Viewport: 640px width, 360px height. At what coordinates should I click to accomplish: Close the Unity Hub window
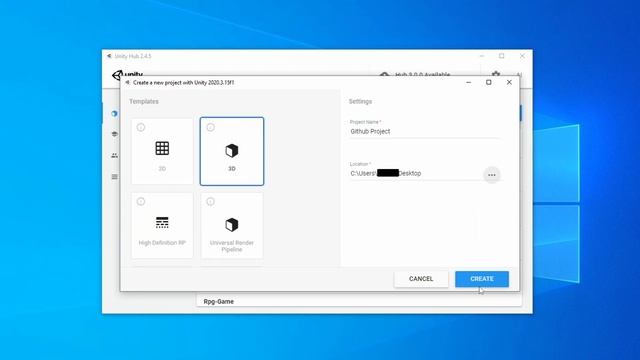click(x=522, y=56)
